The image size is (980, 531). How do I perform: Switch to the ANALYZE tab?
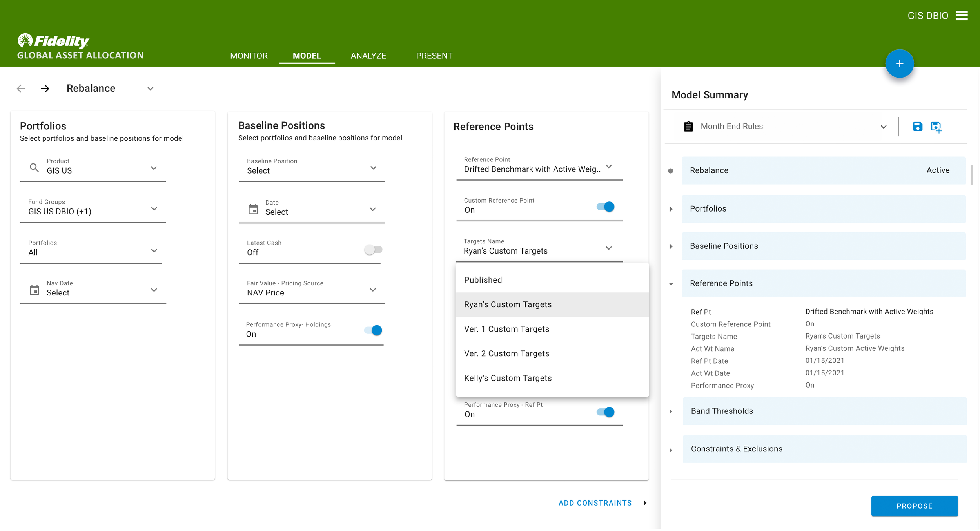[368, 56]
